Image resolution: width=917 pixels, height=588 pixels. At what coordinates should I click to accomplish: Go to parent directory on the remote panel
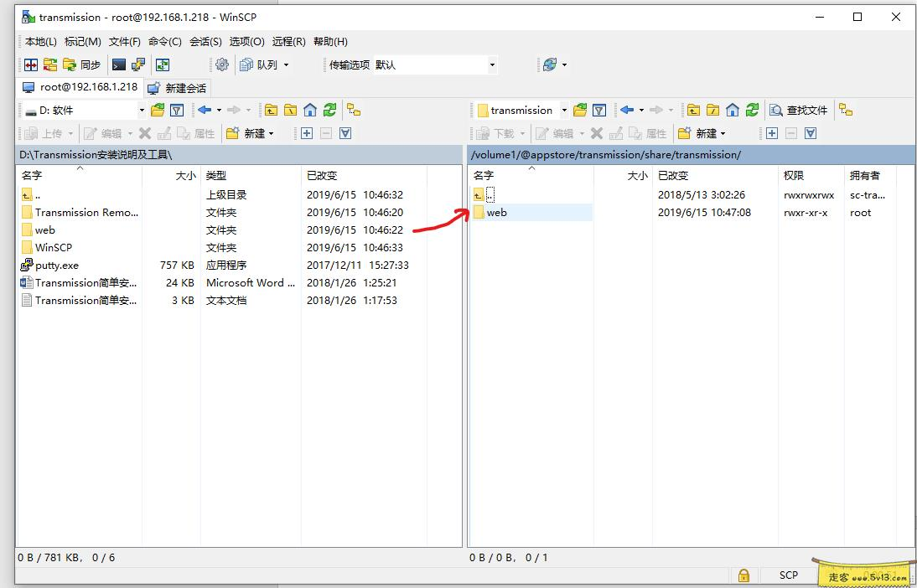tap(692, 110)
